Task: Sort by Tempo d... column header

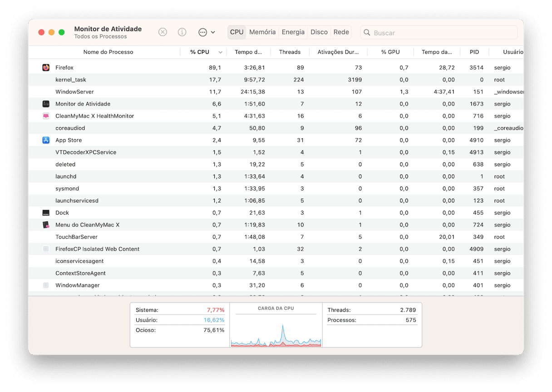Action: [248, 52]
